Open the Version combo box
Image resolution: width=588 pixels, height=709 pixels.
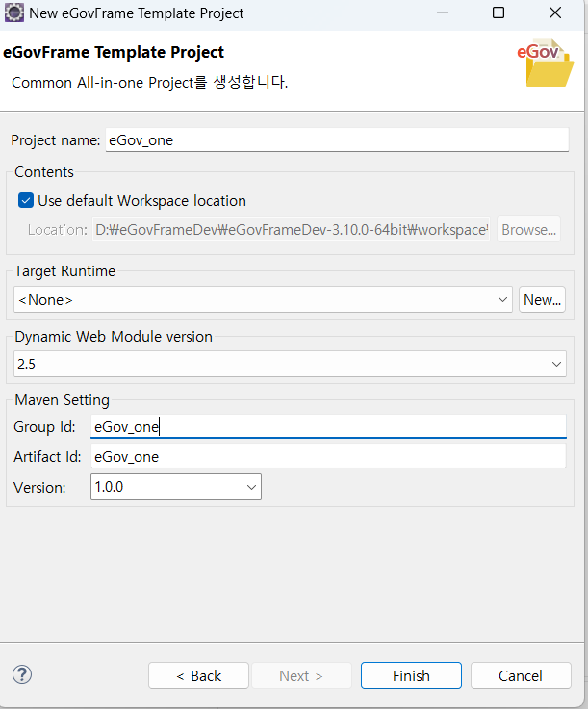[x=176, y=487]
